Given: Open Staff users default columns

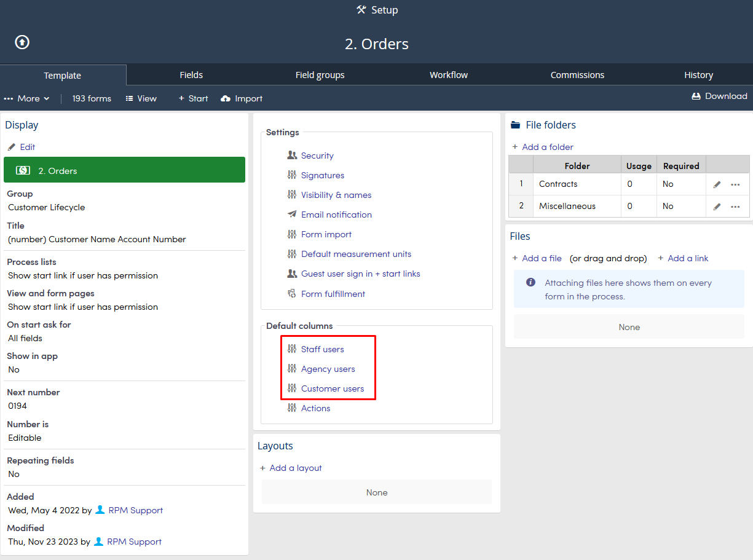Looking at the screenshot, I should (x=323, y=349).
